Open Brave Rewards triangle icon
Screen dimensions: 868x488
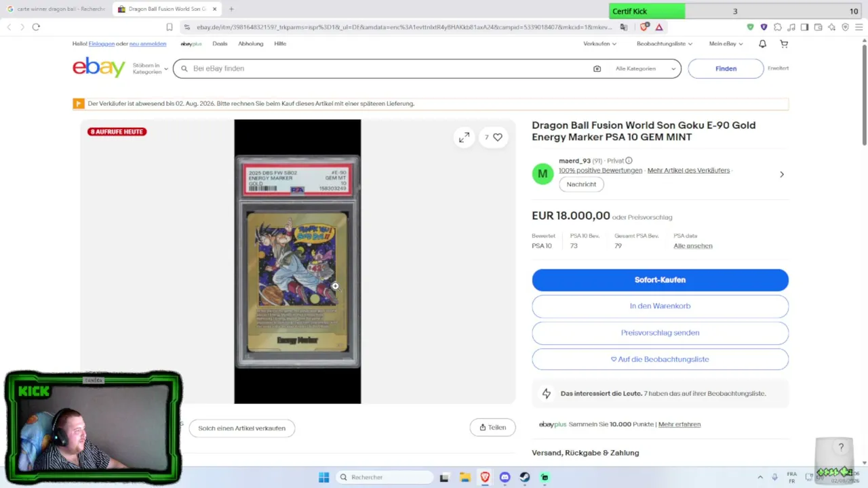[x=659, y=27]
